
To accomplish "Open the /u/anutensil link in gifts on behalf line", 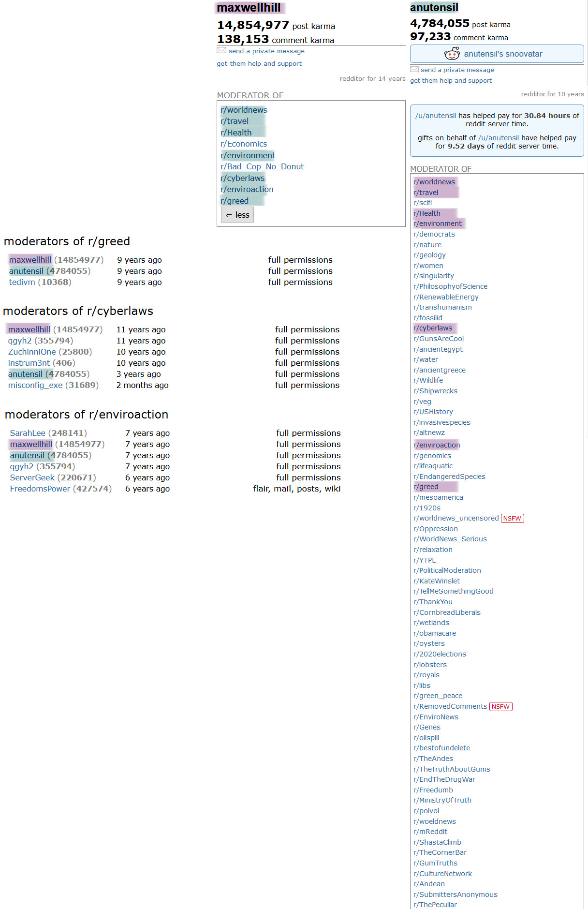I will [x=499, y=138].
